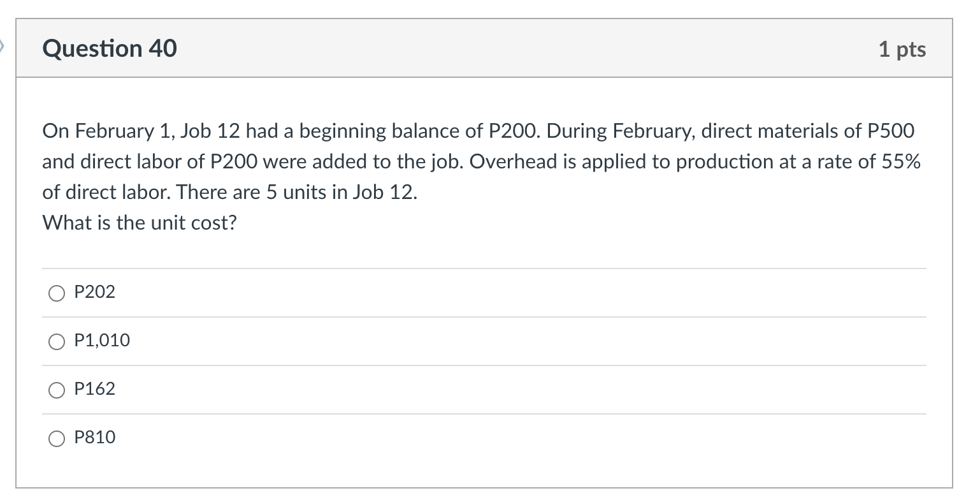Click the question header bar
Image resolution: width=980 pixels, height=500 pixels.
[478, 48]
